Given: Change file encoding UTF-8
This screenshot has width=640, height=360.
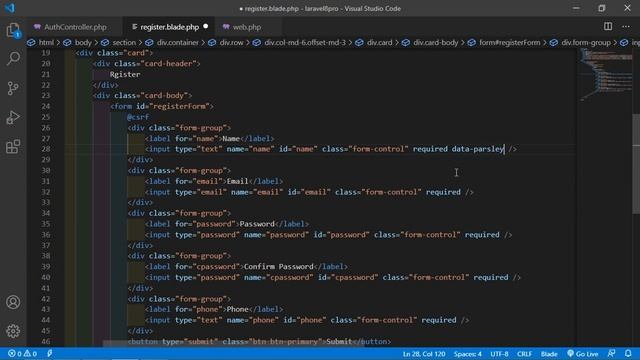Looking at the screenshot, I should [499, 353].
